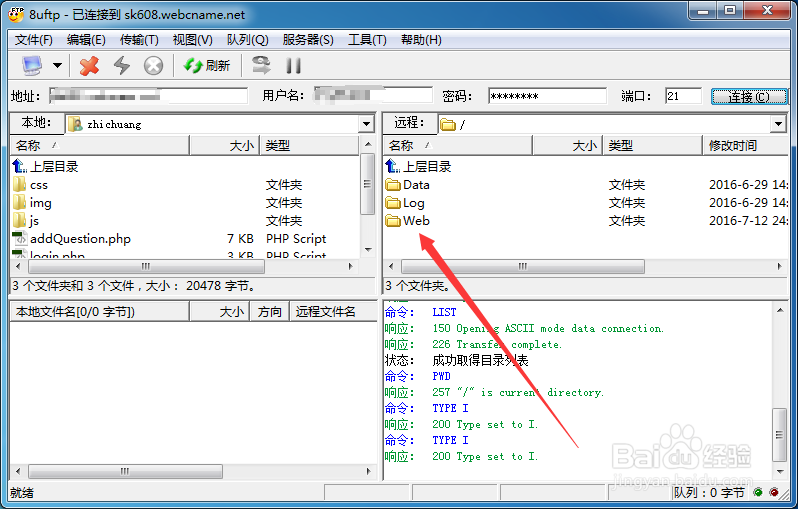Open the 文件(F) menu
This screenshot has height=509, width=798.
point(34,40)
